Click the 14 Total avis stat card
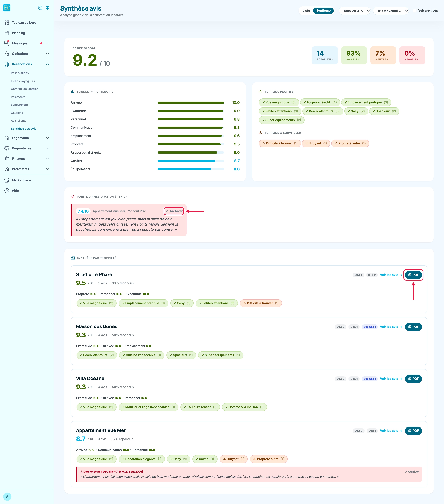 325,55
